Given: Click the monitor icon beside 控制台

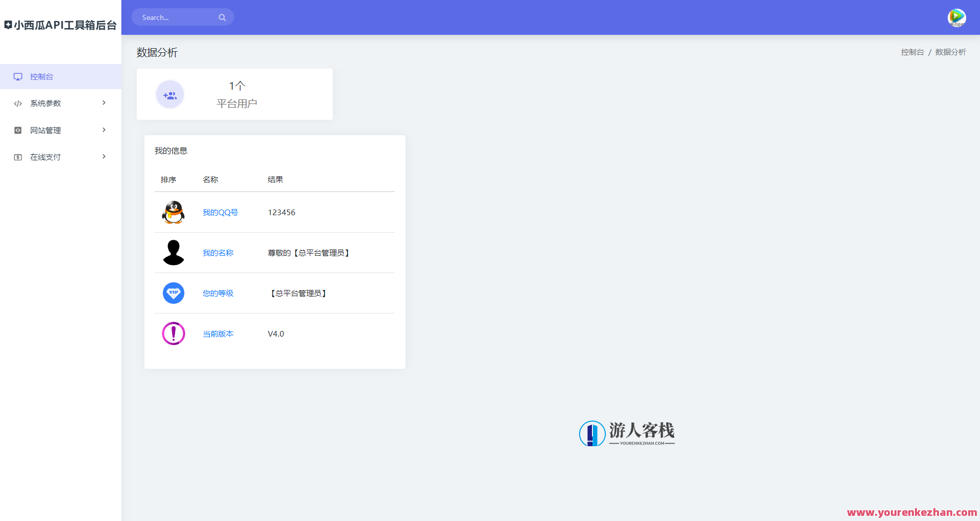Looking at the screenshot, I should [x=18, y=76].
